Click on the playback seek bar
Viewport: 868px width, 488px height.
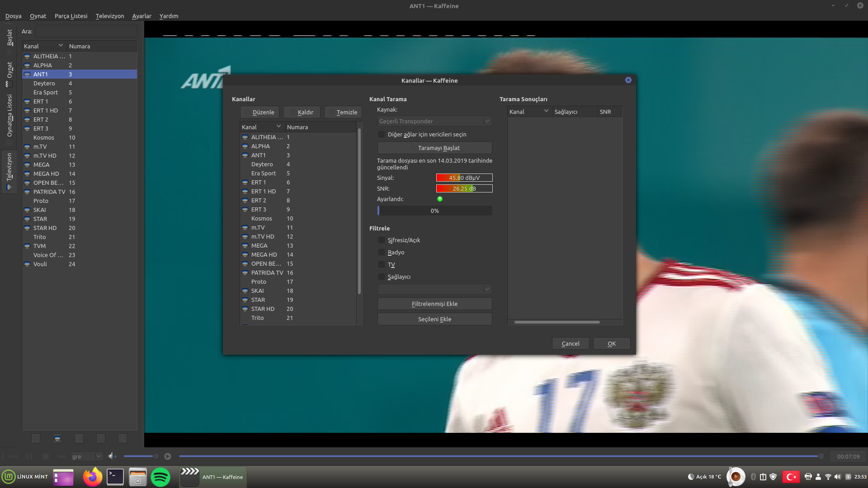click(x=501, y=456)
